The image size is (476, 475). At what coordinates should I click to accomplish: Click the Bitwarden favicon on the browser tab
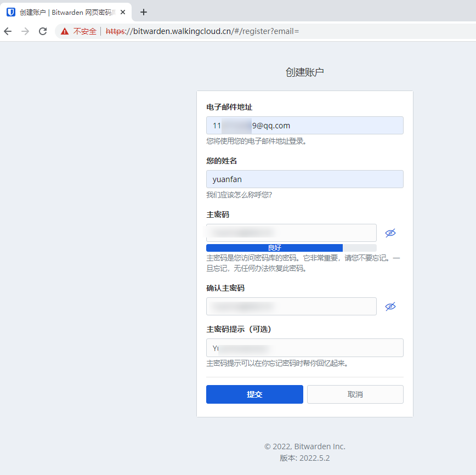[x=10, y=12]
